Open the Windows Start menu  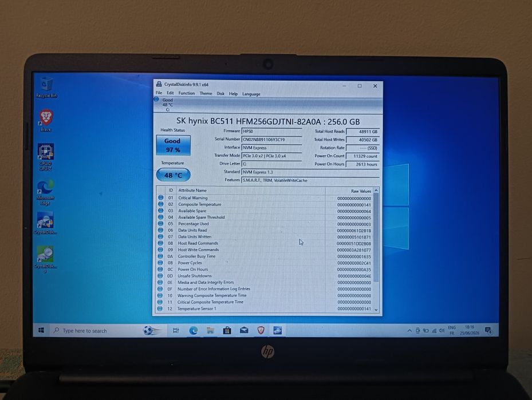click(x=41, y=330)
